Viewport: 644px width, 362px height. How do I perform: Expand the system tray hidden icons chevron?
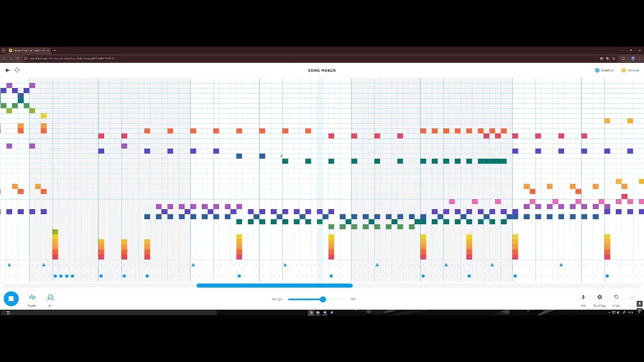[610, 313]
